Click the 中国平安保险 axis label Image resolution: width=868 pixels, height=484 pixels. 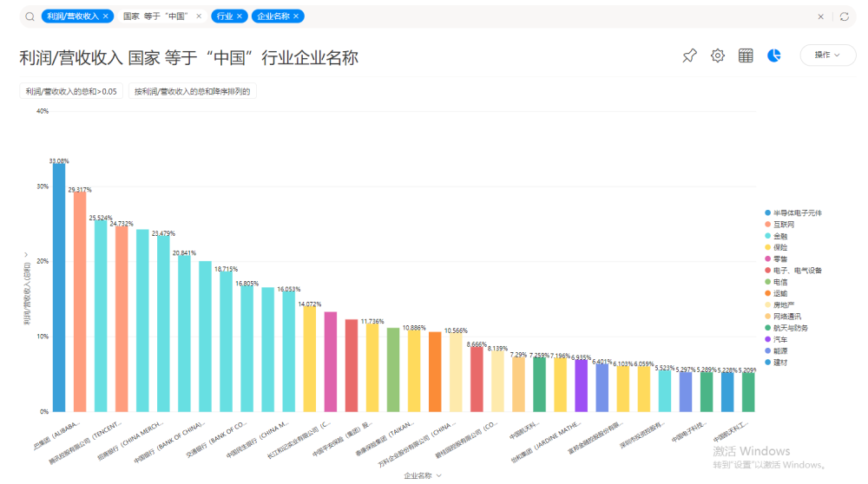[341, 441]
